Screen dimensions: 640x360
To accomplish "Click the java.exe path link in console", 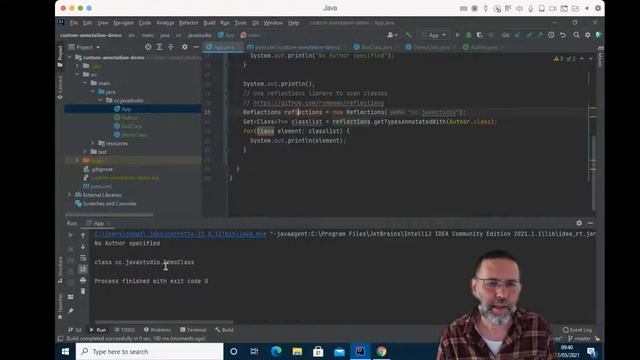I will pyautogui.click(x=180, y=234).
